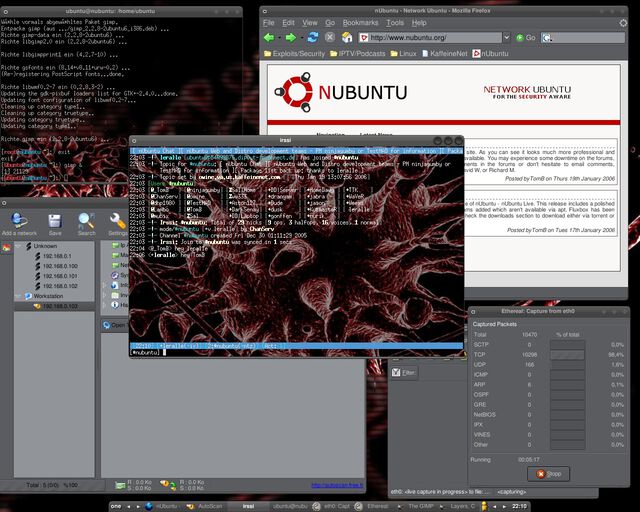Screen dimensions: 640x512
Task: Click the irssi input line at [#nubuntu]
Action: coord(296,352)
